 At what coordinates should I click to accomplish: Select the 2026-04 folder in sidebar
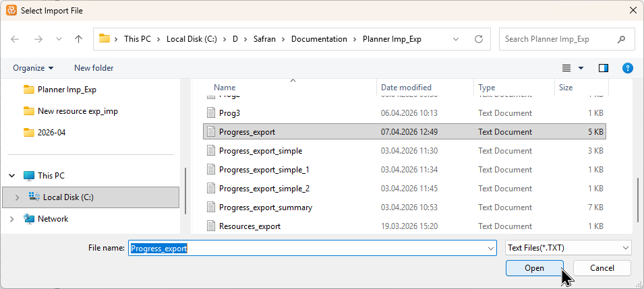[x=51, y=133]
